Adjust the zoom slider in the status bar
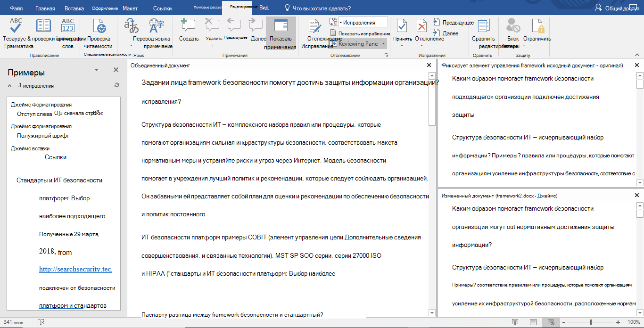This screenshot has height=328, width=644. pyautogui.click(x=591, y=322)
